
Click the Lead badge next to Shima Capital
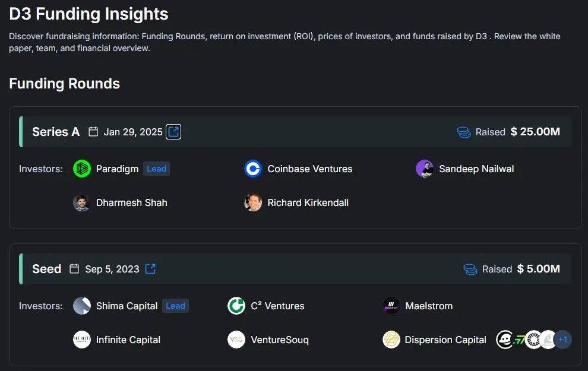click(175, 306)
